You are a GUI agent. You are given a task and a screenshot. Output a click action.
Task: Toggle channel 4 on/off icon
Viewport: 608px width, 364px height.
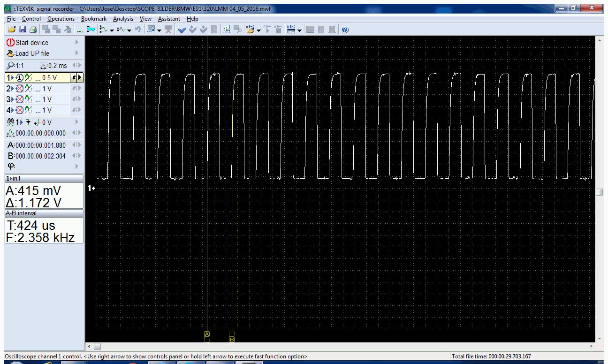[x=20, y=110]
